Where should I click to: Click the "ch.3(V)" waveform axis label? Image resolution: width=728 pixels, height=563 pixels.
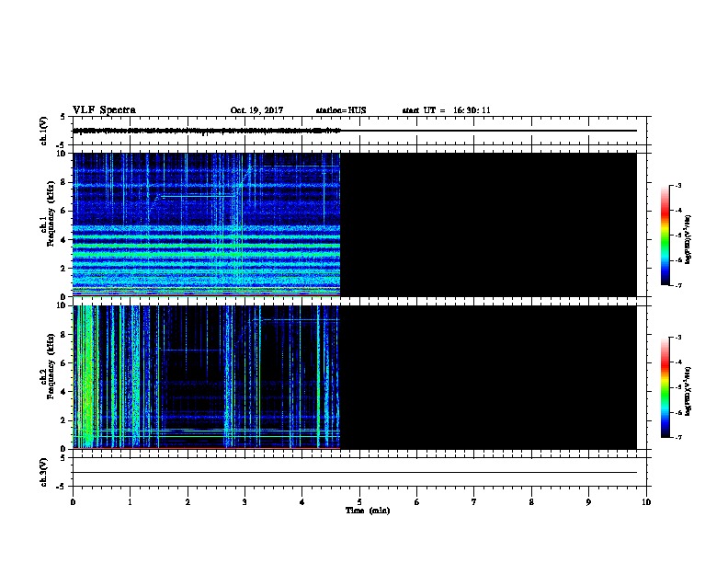[x=44, y=472]
